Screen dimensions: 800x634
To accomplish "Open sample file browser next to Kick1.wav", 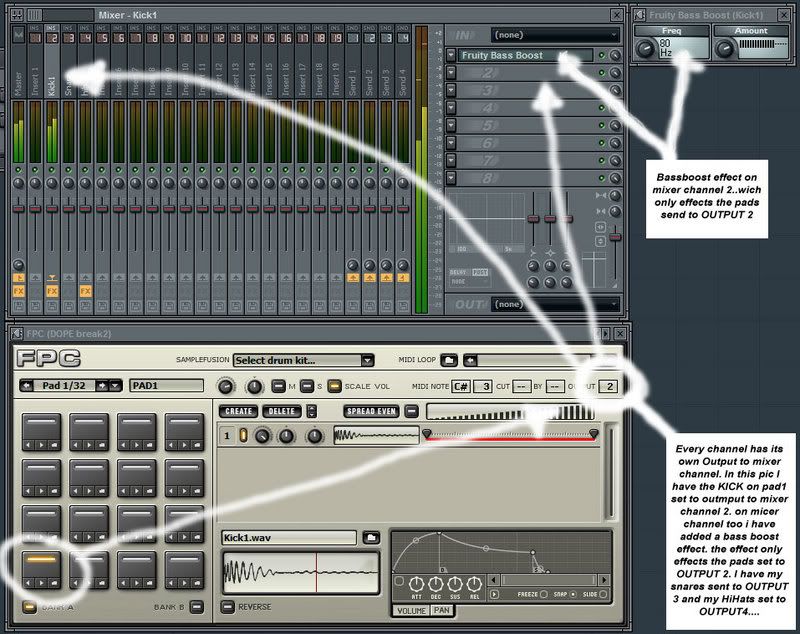I will (x=371, y=538).
